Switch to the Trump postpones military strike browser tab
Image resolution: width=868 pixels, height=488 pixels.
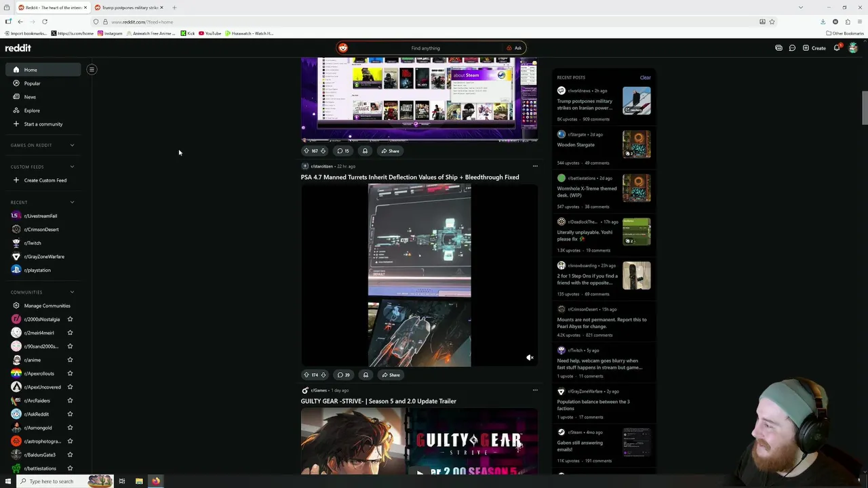click(x=129, y=7)
